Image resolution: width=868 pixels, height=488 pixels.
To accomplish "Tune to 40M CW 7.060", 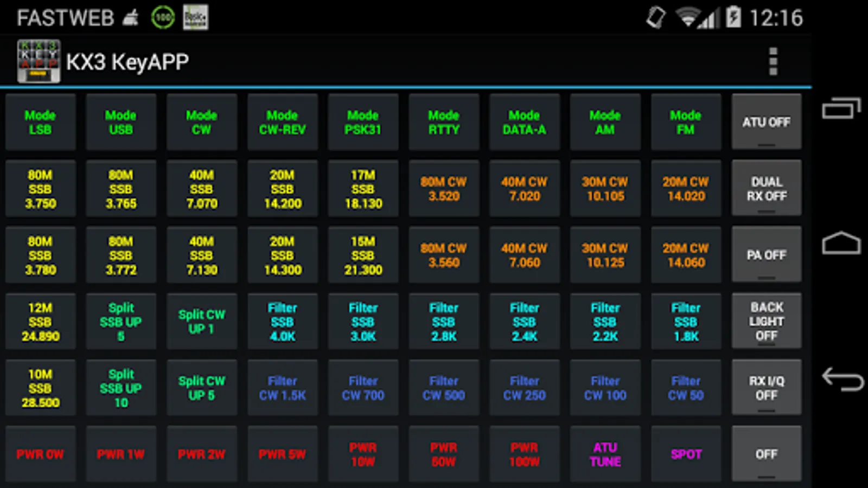I will tap(525, 255).
